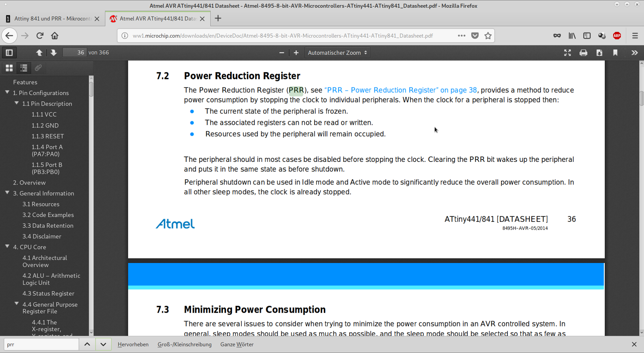The width and height of the screenshot is (644, 353).
Task: Click the mask-shaped toolbar icon
Action: click(x=557, y=36)
